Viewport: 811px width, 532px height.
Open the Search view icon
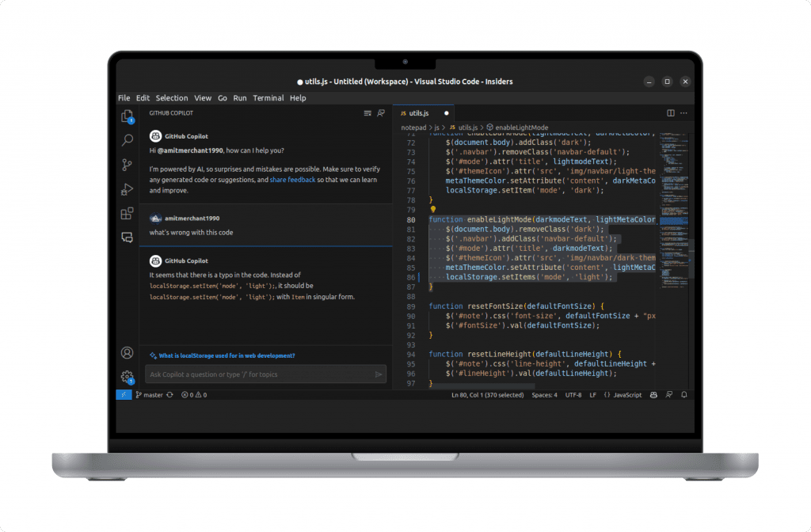pos(128,142)
